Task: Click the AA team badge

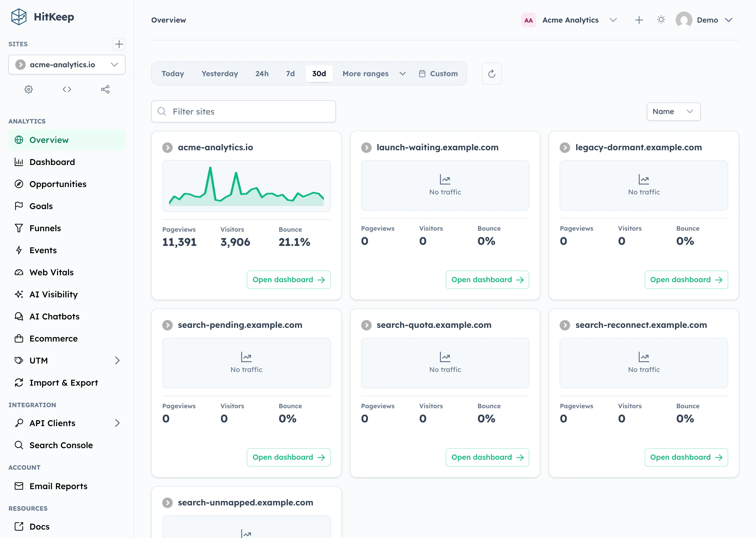Action: pyautogui.click(x=528, y=20)
